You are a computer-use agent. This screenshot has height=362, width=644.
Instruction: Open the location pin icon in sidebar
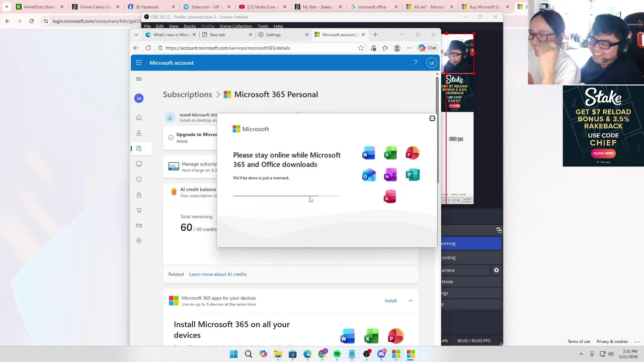coord(139,241)
